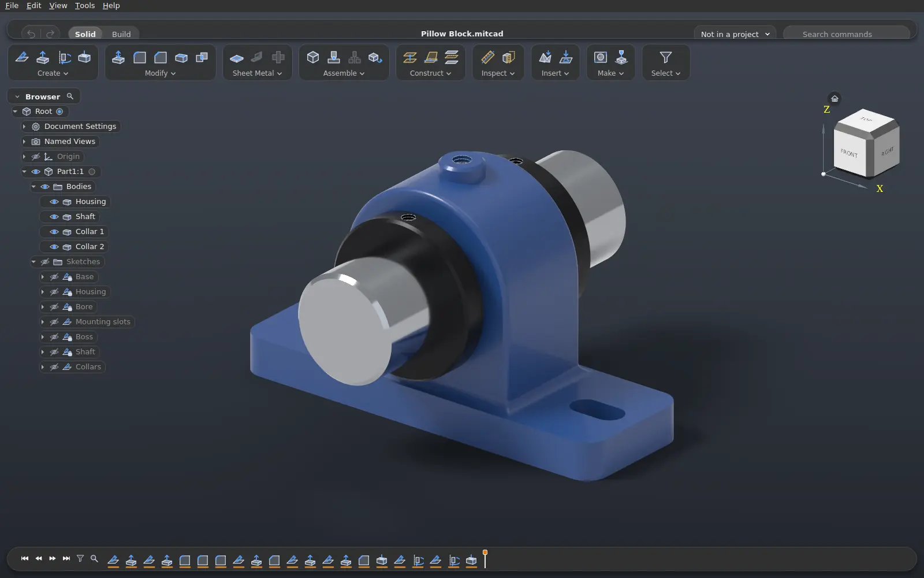Click the undo arrow button
The width and height of the screenshot is (924, 578).
(31, 34)
